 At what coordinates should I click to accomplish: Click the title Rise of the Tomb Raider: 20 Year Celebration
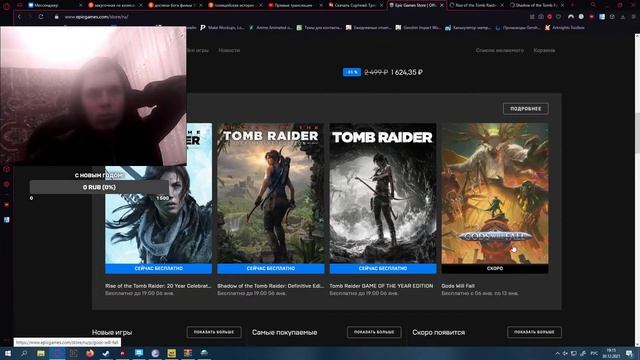158,286
